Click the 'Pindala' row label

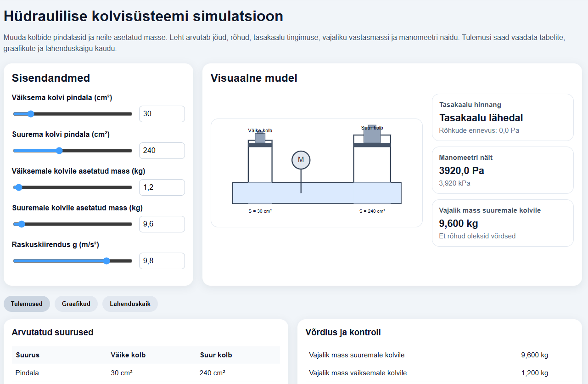pyautogui.click(x=27, y=373)
